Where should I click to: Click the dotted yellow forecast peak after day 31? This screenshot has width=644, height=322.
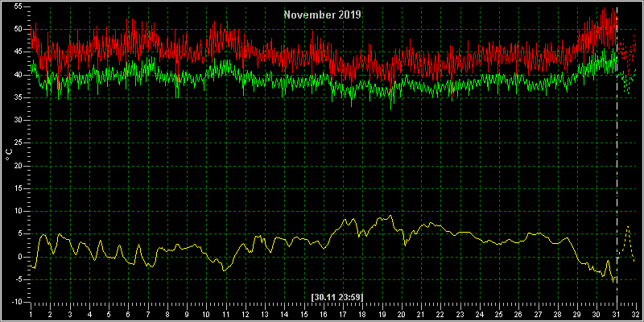coord(628,227)
